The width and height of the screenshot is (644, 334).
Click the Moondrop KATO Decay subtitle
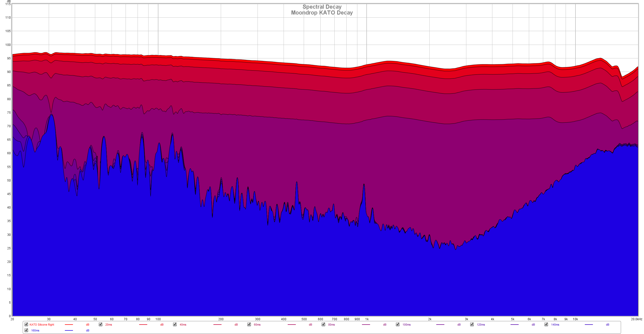[322, 13]
